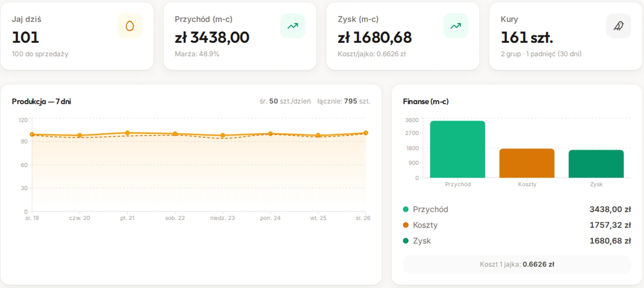Click the Przychód axis label under bars
The height and width of the screenshot is (288, 644).
tap(458, 184)
